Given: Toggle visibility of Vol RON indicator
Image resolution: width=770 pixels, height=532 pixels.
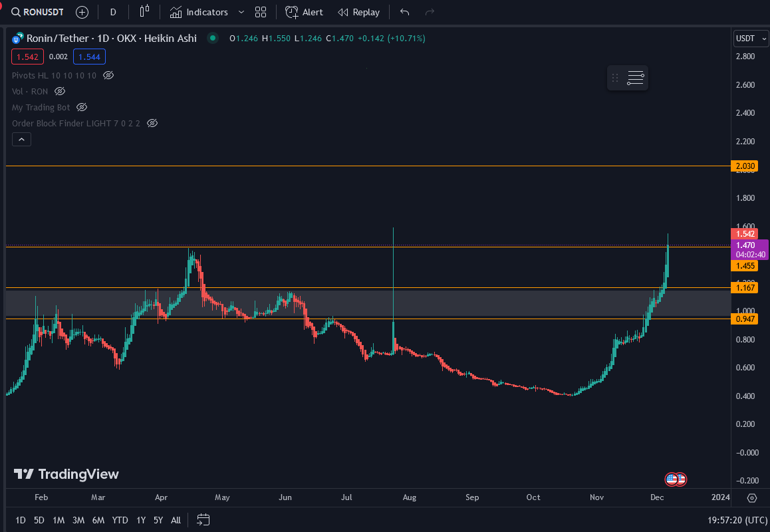Looking at the screenshot, I should coord(60,91).
